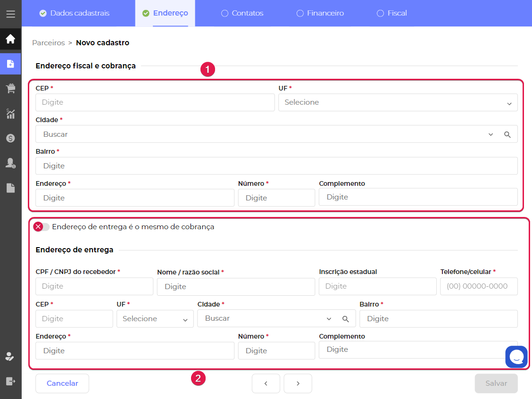532x399 pixels.
Task: Click the Bairro field in fiscal address
Action: click(x=276, y=166)
